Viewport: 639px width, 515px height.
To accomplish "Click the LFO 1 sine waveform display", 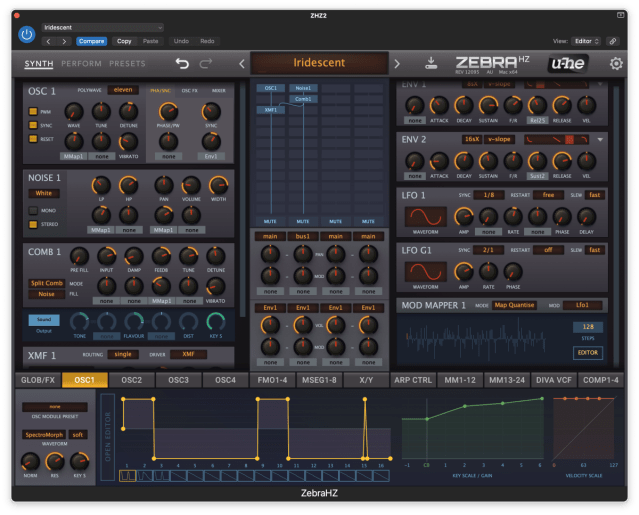I will pyautogui.click(x=425, y=217).
